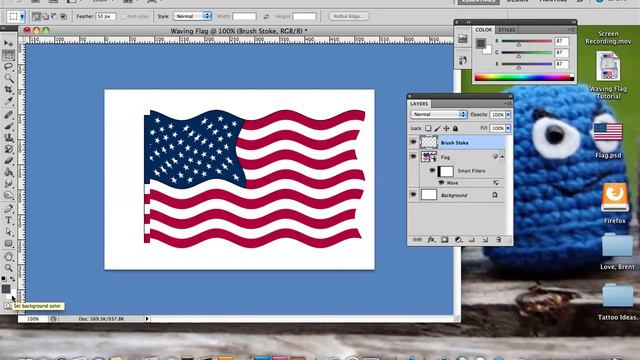Select the Layers tab
Screen dimensions: 640x360
coord(419,104)
